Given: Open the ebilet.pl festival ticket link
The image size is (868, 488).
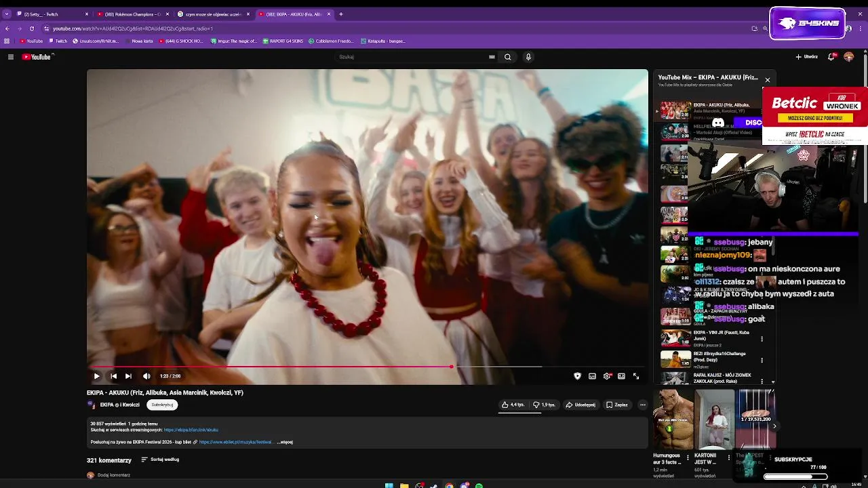Looking at the screenshot, I should click(236, 442).
